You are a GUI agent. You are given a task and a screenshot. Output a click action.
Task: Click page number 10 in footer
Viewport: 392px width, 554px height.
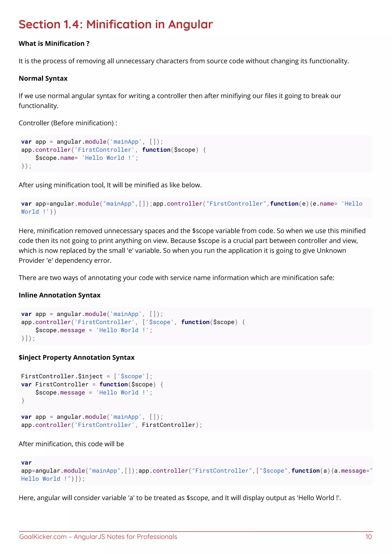pos(368,536)
